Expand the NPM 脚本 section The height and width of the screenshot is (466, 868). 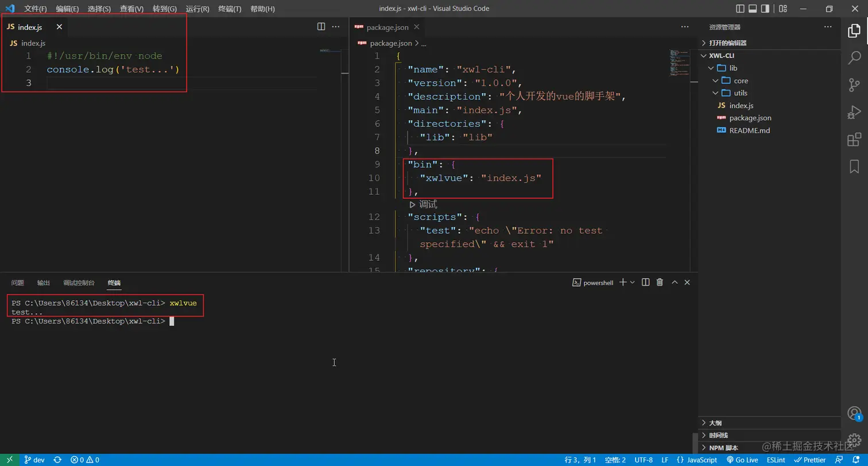point(769,448)
